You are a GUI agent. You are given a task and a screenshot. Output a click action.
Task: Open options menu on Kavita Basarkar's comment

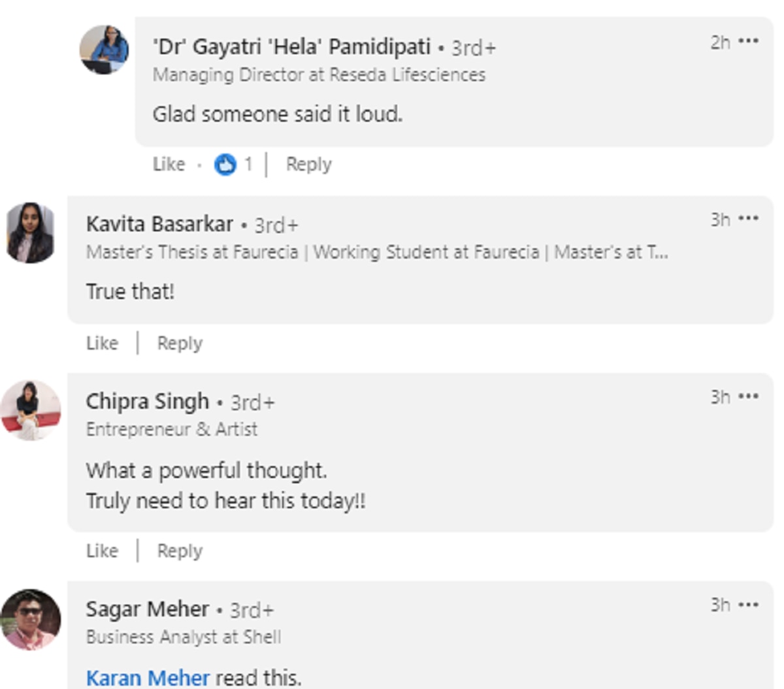748,218
